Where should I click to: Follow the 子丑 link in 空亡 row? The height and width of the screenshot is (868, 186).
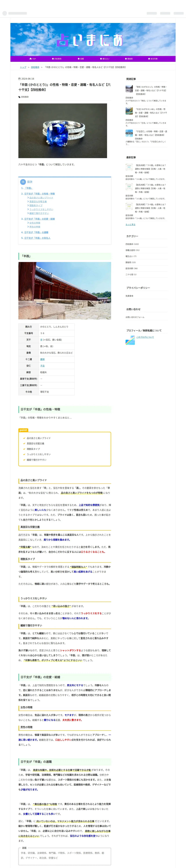(42, 366)
